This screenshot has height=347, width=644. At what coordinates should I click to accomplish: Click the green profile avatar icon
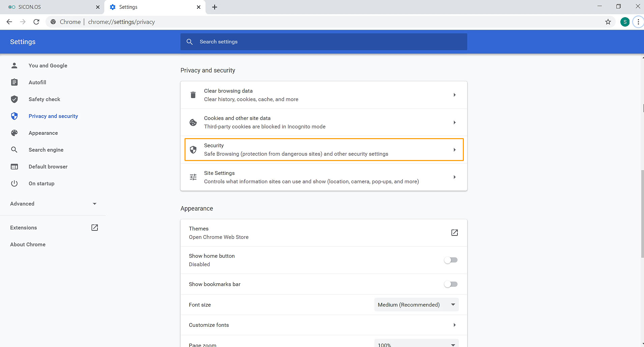[x=625, y=22]
